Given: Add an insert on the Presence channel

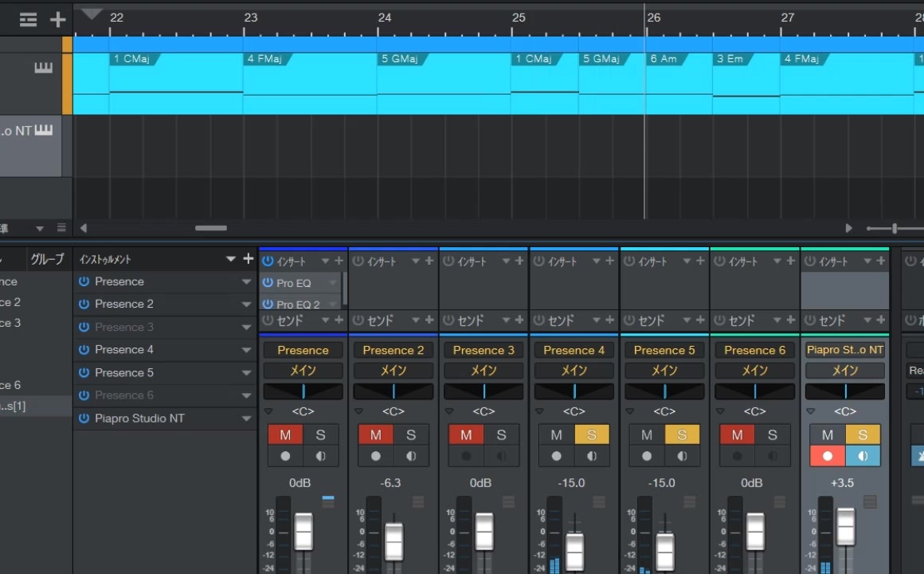Looking at the screenshot, I should coord(339,261).
